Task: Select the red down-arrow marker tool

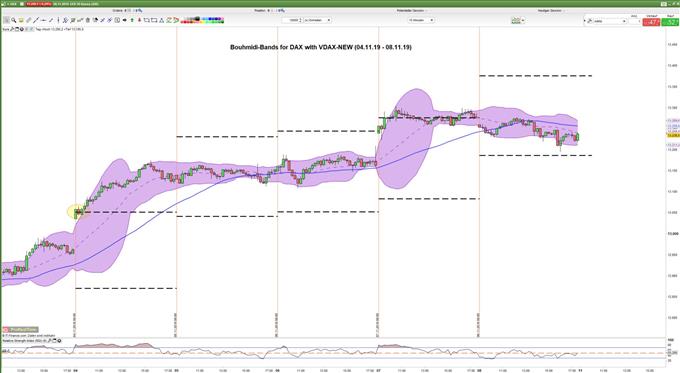Action: point(139,20)
